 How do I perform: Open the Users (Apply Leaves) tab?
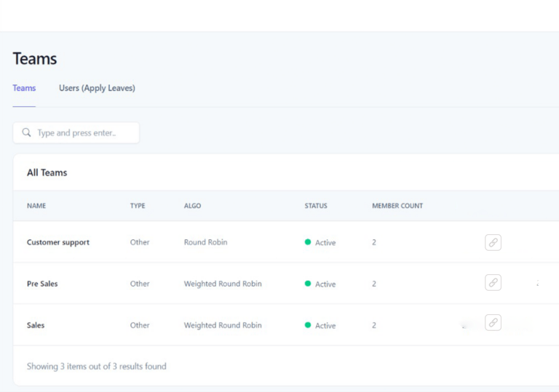pos(97,88)
